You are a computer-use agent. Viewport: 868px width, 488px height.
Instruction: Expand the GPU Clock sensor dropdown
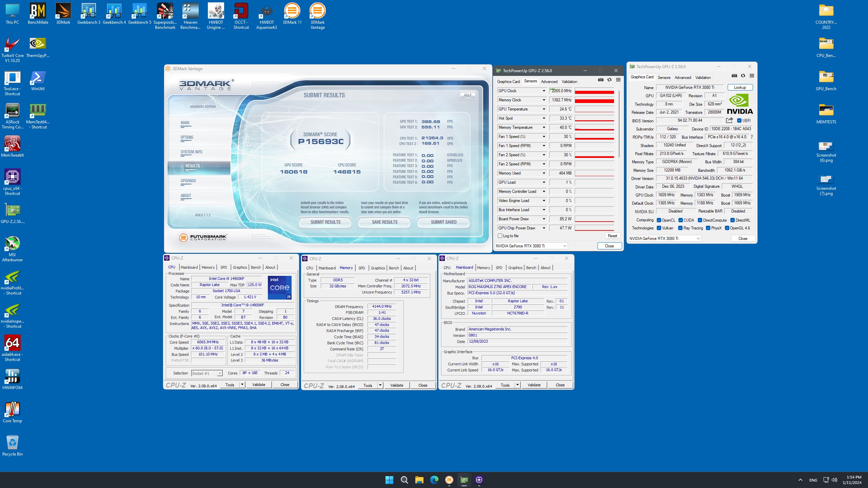[544, 91]
